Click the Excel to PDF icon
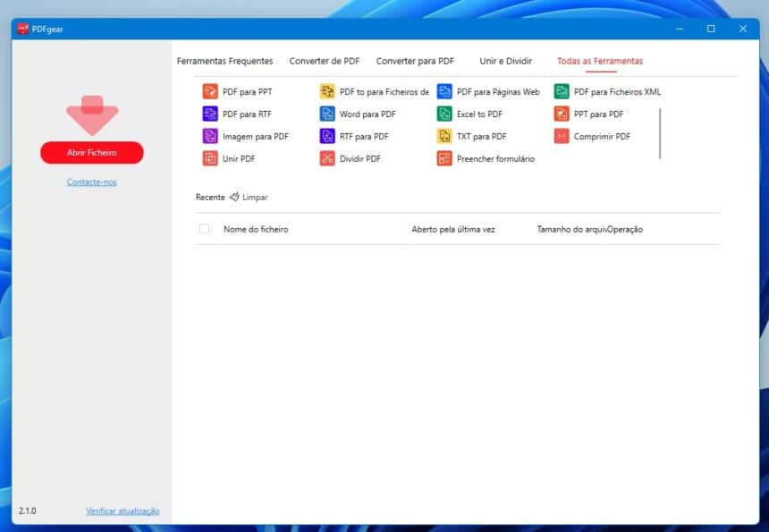The image size is (769, 532). point(444,114)
